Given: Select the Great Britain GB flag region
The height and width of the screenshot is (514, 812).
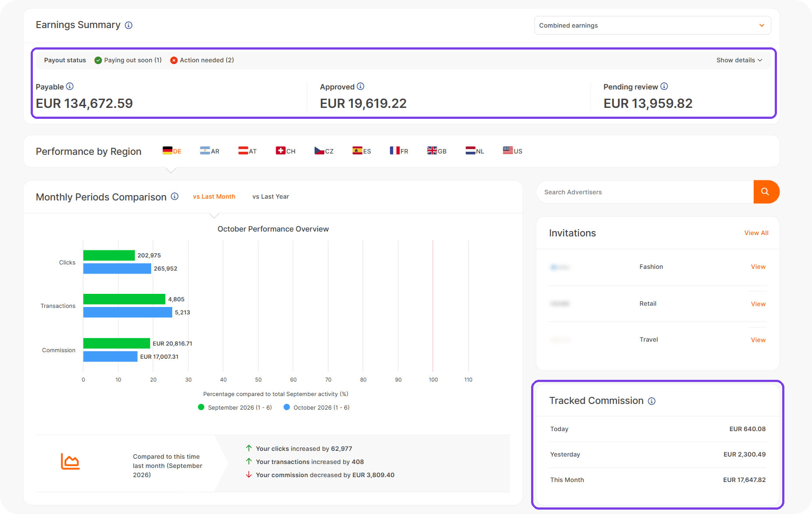Looking at the screenshot, I should click(437, 151).
